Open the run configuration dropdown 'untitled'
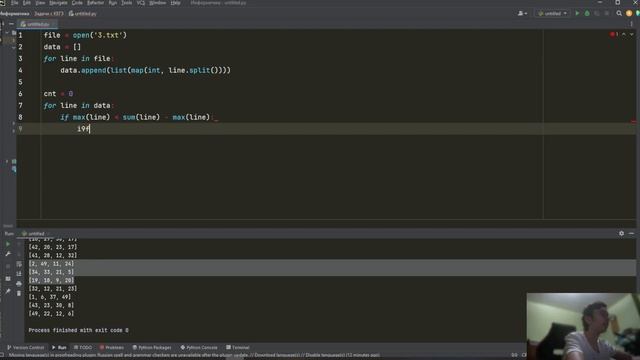The height and width of the screenshot is (360, 640). click(552, 13)
